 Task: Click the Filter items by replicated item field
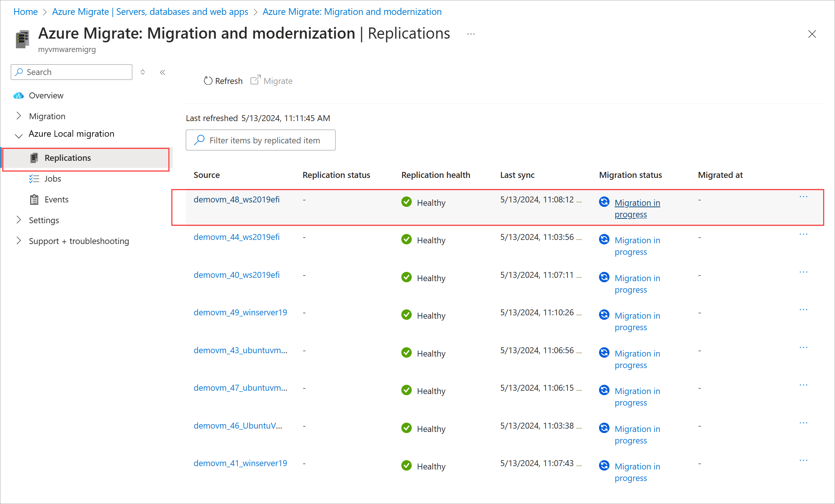(264, 140)
